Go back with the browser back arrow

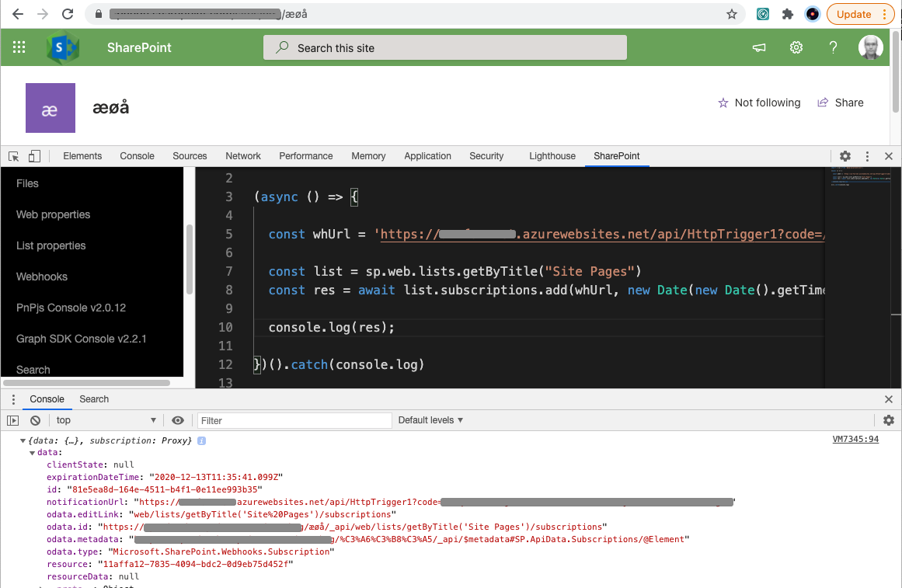click(x=18, y=15)
